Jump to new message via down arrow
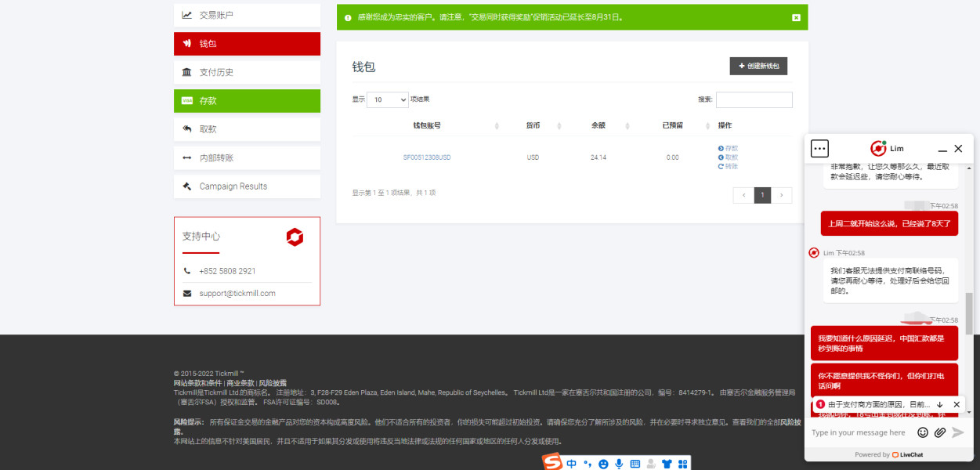Image resolution: width=980 pixels, height=470 pixels. (x=940, y=405)
